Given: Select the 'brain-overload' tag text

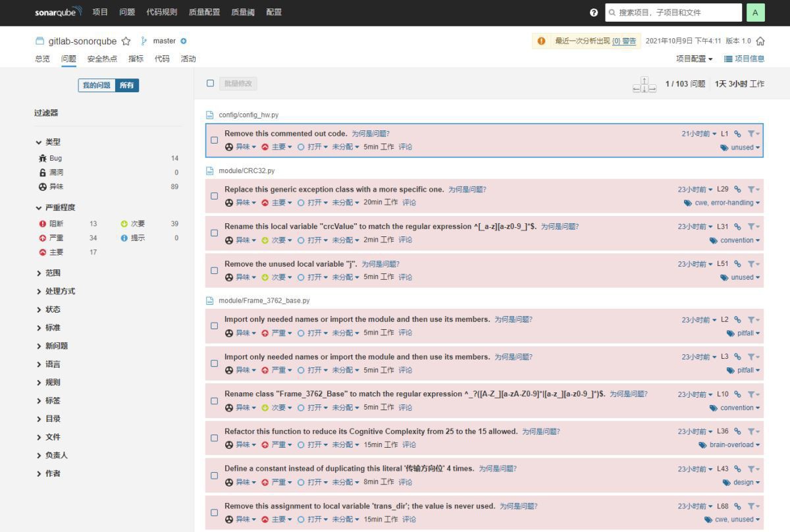Looking at the screenshot, I should tap(731, 445).
